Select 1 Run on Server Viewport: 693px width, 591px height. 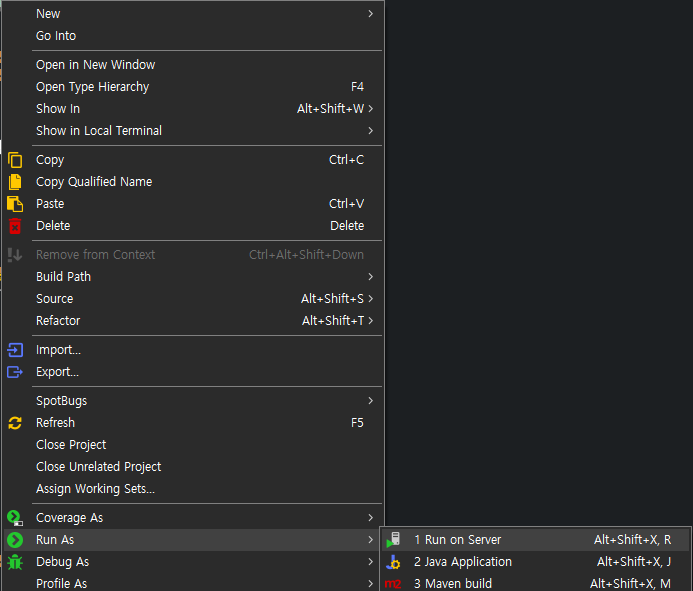point(535,540)
